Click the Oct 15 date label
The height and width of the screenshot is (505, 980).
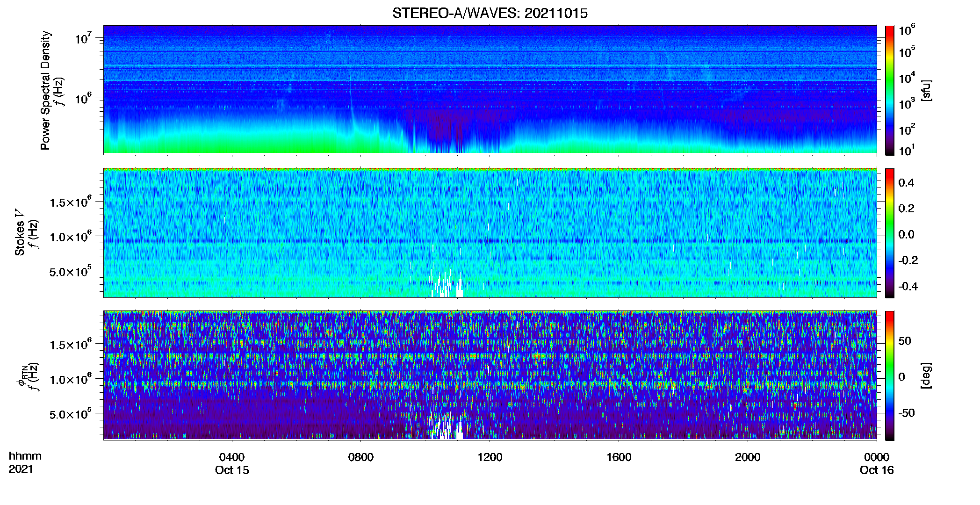pyautogui.click(x=232, y=470)
